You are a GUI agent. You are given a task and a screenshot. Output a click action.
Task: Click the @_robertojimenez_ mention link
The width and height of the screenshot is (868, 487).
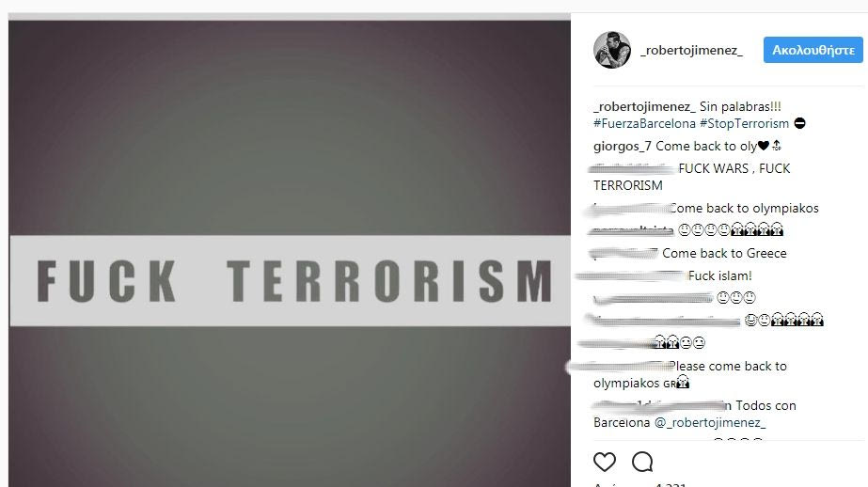pos(710,423)
